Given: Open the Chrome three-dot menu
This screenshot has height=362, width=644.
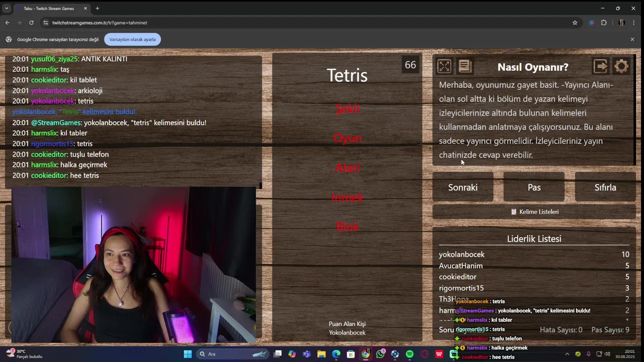Looking at the screenshot, I should [x=633, y=23].
